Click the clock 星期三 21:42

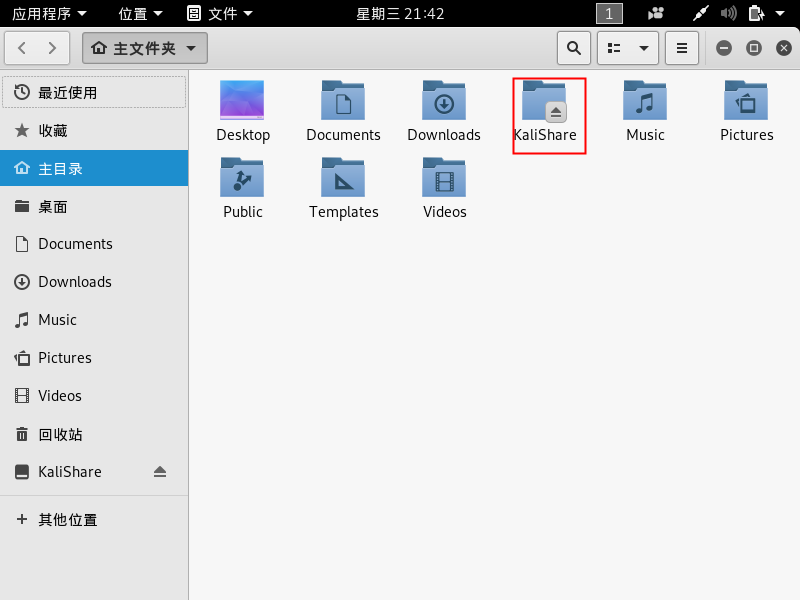400,13
